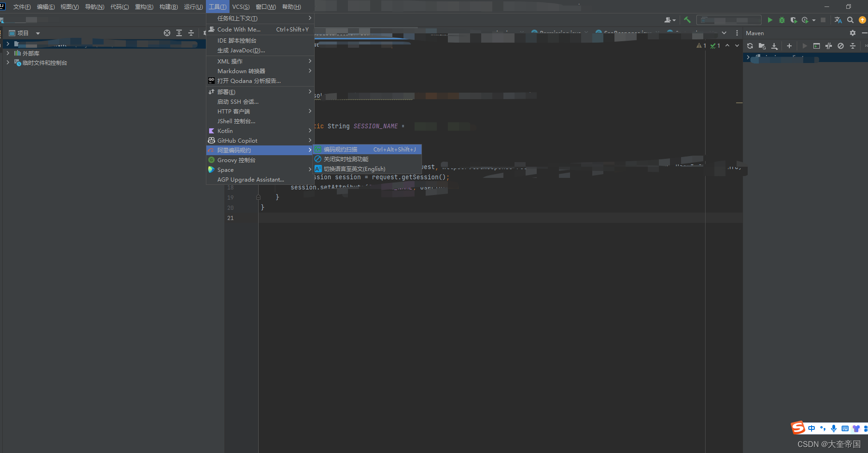
Task: Run with profiler clock icon
Action: [x=805, y=20]
